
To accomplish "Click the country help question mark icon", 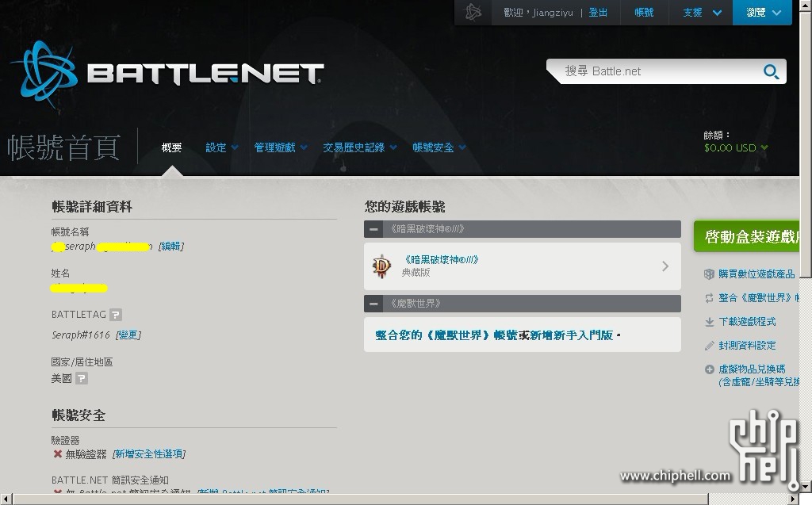I will tap(82, 379).
